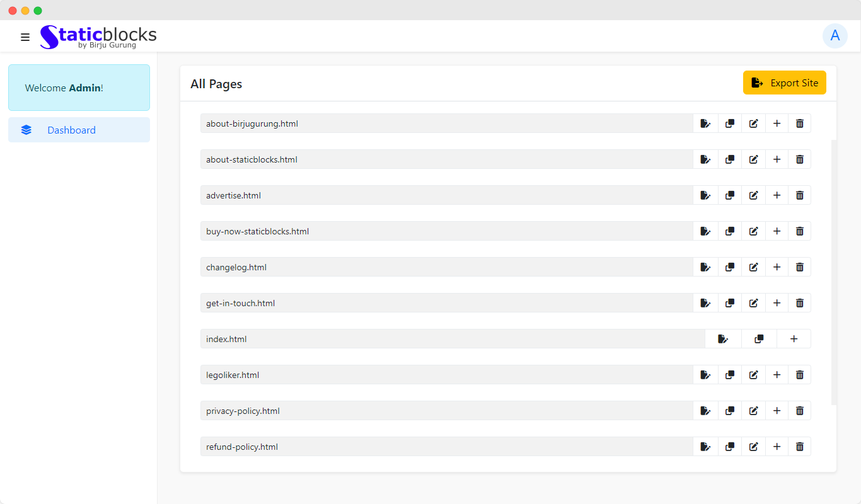Viewport: 861px width, 504px height.
Task: Go to Dashboard in the sidebar
Action: 79,130
